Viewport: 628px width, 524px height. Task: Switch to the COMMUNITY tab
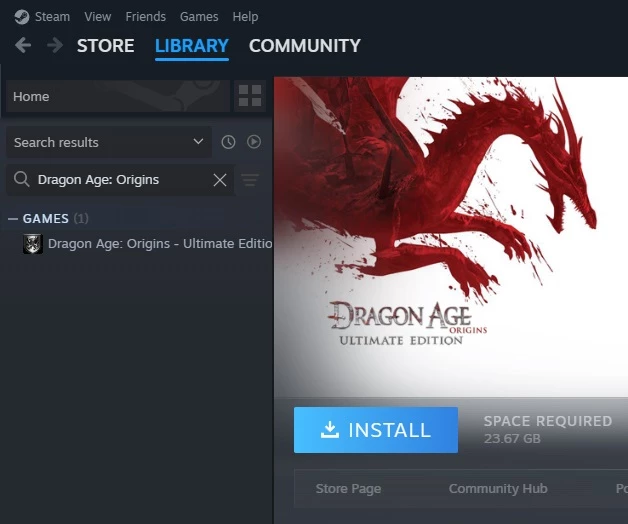pyautogui.click(x=305, y=46)
